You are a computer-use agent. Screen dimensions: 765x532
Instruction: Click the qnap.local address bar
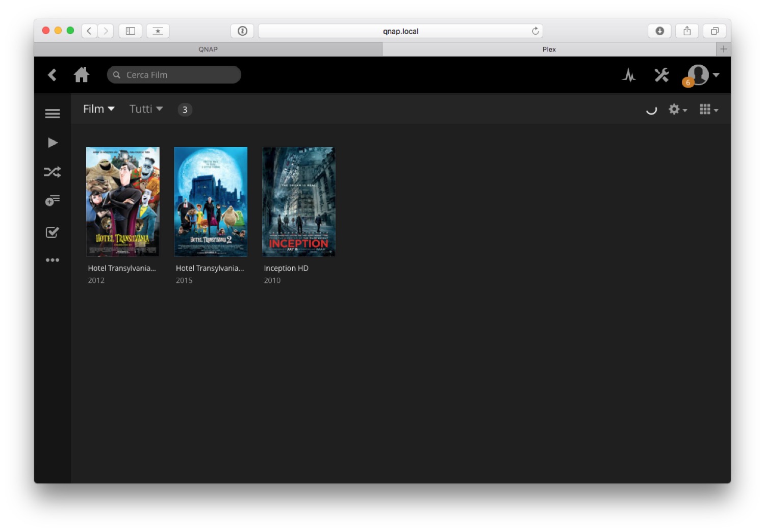400,31
